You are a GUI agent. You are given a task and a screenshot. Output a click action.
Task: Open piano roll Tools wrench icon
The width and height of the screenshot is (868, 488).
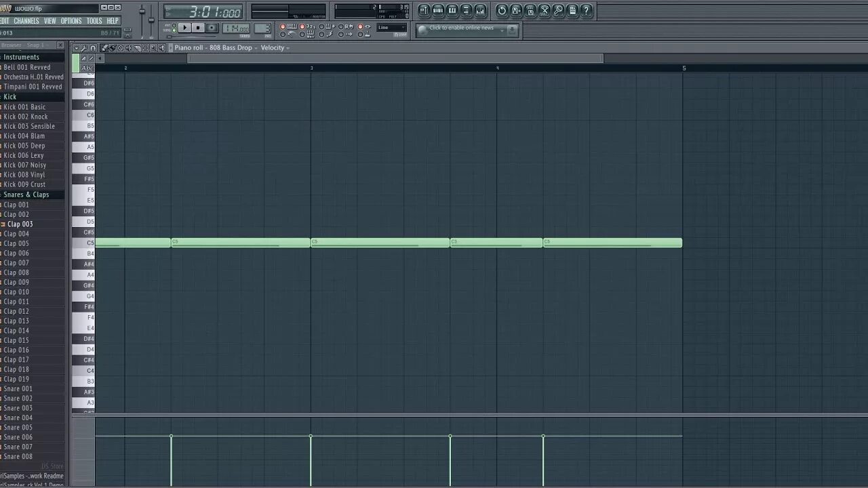84,48
